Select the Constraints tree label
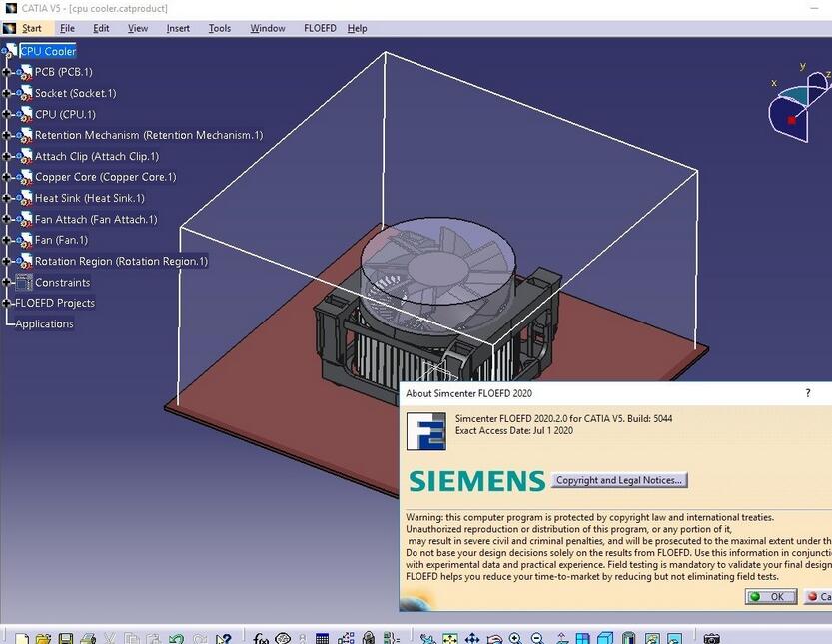832x644 pixels. point(63,282)
